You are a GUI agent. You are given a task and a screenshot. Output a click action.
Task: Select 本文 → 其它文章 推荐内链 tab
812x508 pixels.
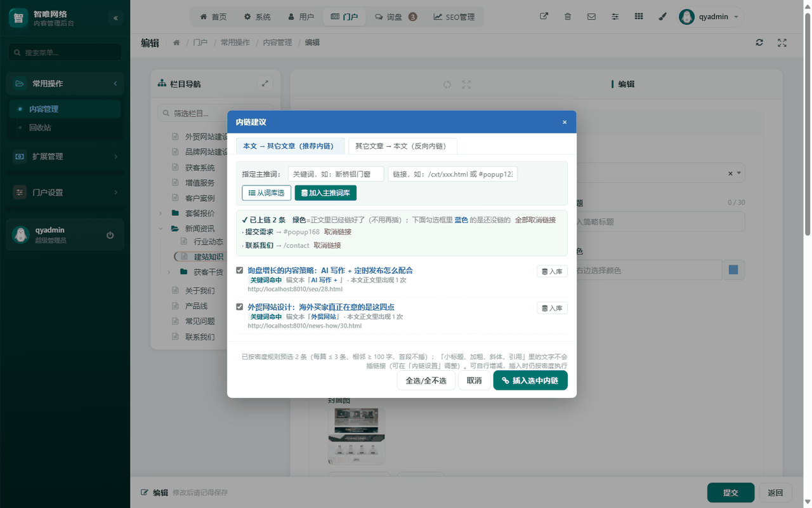pyautogui.click(x=290, y=146)
